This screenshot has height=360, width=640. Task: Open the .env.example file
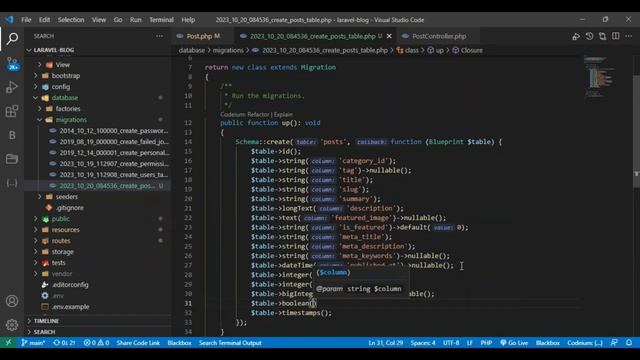(71, 307)
